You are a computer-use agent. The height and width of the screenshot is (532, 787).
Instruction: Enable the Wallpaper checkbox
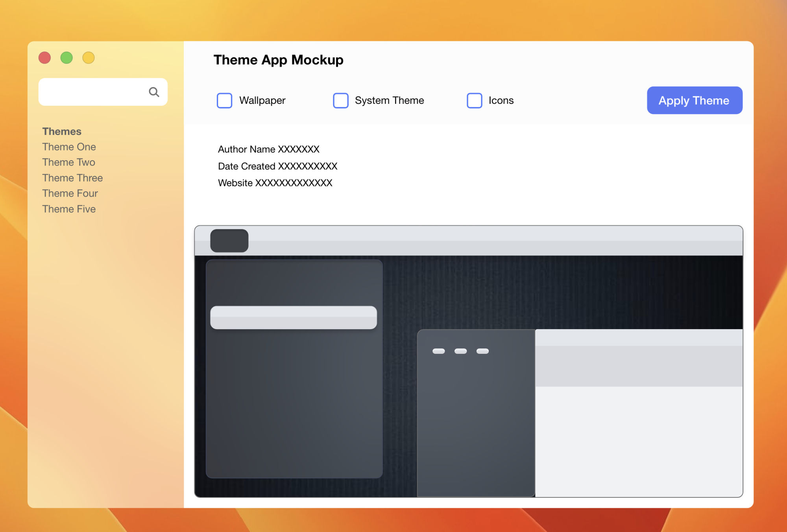pos(225,101)
